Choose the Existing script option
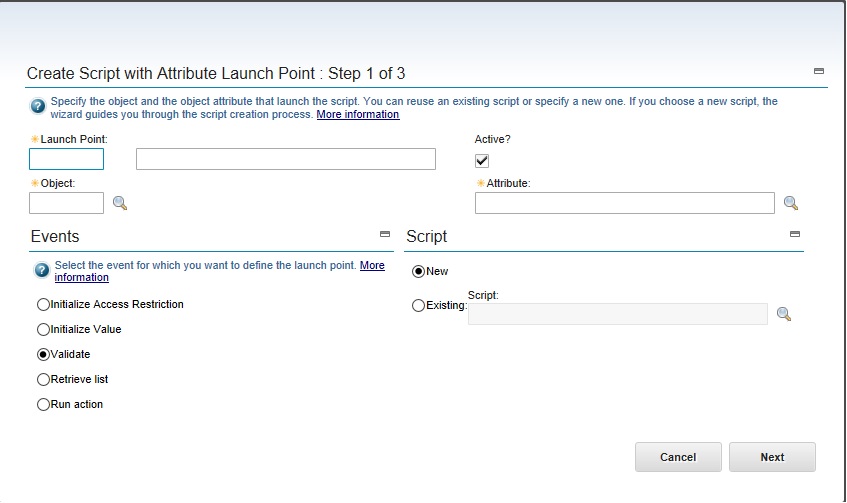Image resolution: width=847 pixels, height=503 pixels. click(x=419, y=306)
